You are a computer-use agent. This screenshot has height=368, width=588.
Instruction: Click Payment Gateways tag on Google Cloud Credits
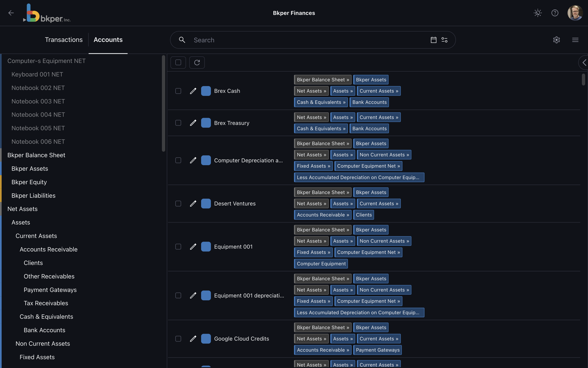point(377,350)
